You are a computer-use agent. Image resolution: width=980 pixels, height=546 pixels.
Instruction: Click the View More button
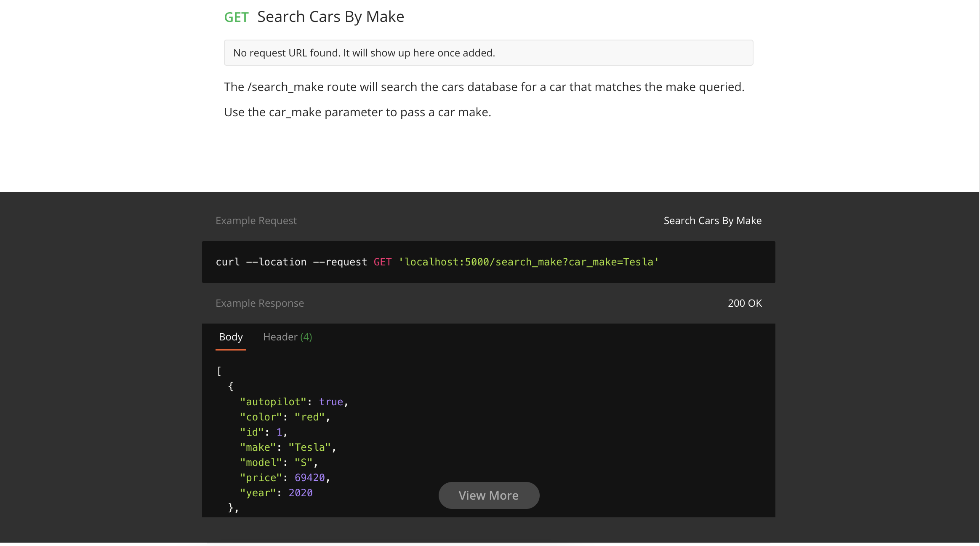tap(488, 495)
